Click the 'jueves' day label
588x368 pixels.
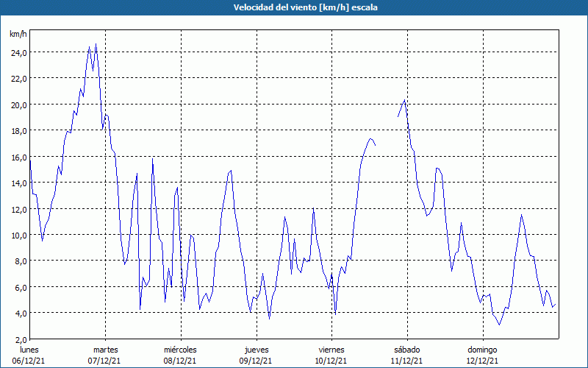(x=257, y=350)
